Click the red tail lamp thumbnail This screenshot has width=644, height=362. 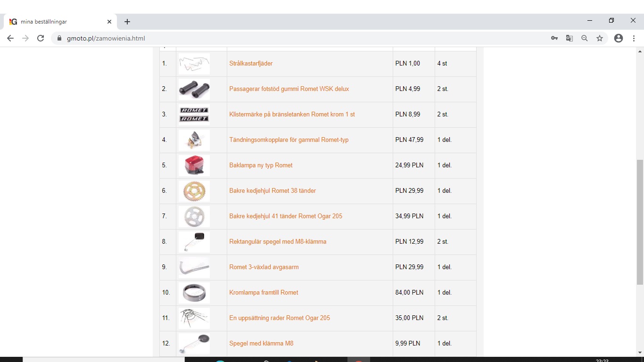coord(194,165)
